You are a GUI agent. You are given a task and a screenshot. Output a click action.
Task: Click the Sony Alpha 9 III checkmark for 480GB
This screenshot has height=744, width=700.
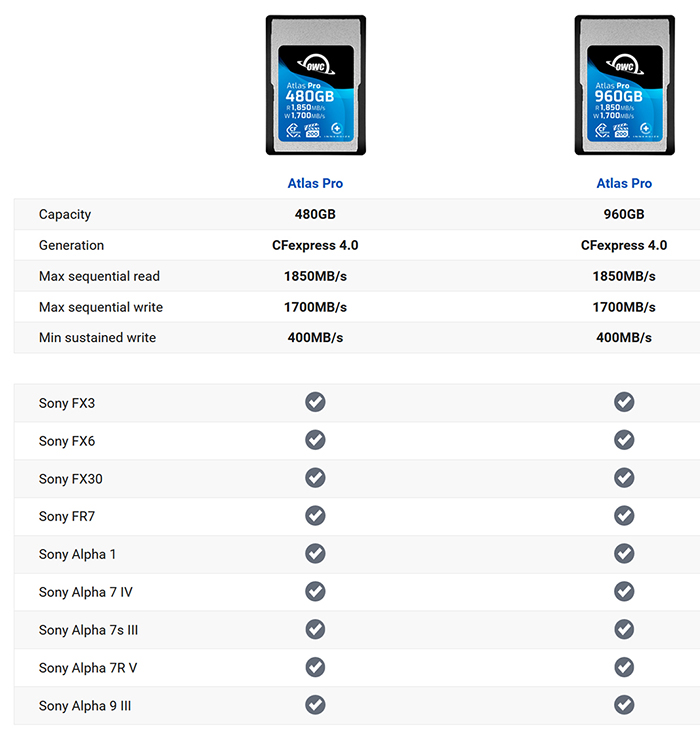tap(315, 705)
